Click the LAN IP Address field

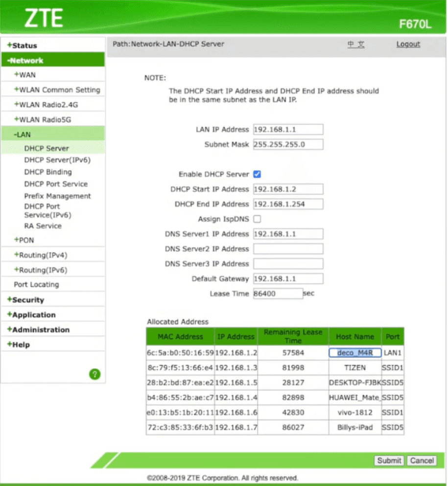[288, 129]
